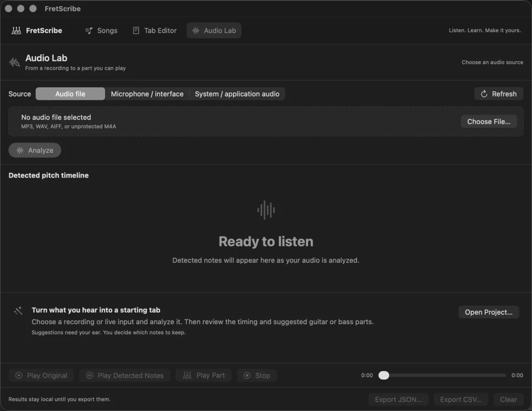This screenshot has width=532, height=411.
Task: Click the Songs music-note list icon
Action: click(x=88, y=31)
